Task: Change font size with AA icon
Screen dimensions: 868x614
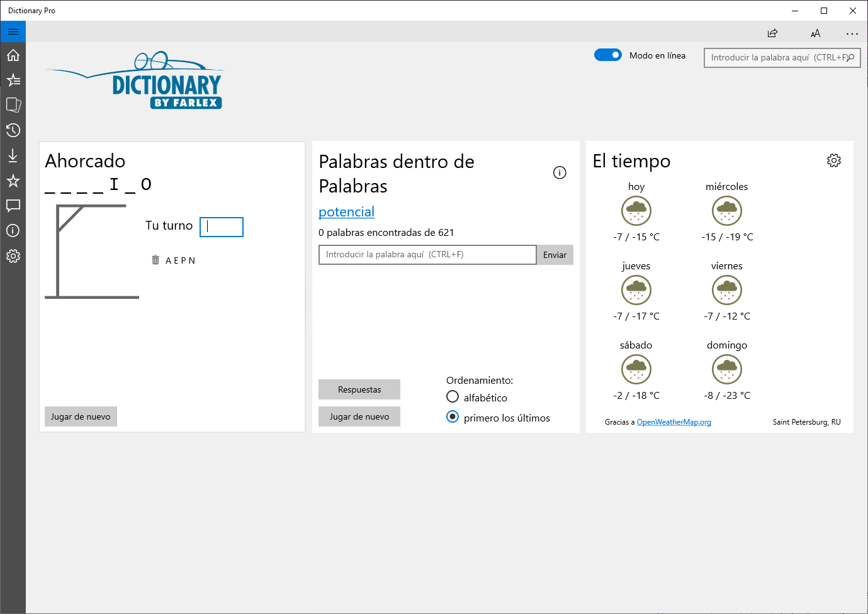Action: tap(815, 33)
